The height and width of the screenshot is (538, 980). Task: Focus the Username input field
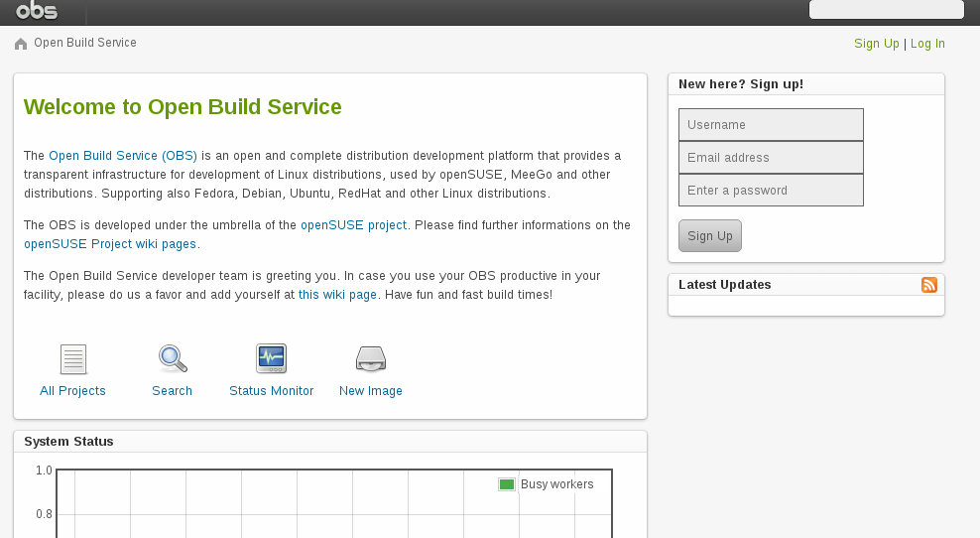point(772,124)
